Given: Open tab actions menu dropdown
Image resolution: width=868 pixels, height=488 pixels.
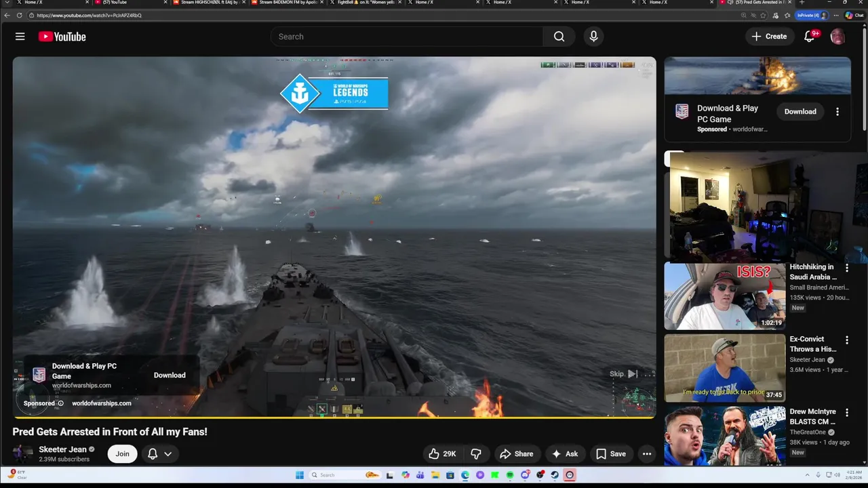Looking at the screenshot, I should [7, 3].
